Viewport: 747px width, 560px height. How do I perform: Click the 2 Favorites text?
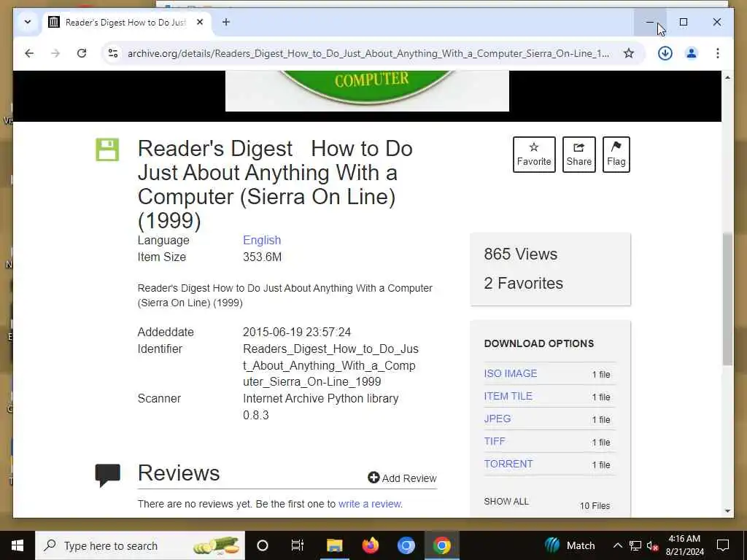[523, 284]
